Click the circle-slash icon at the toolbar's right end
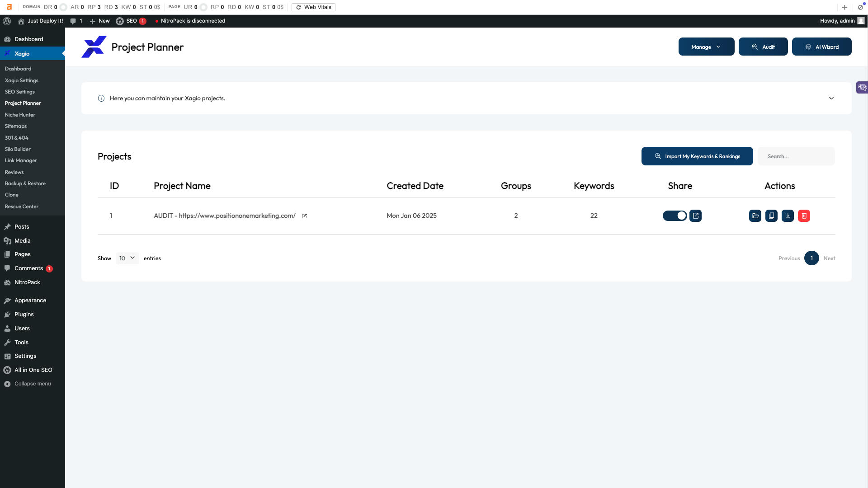The width and height of the screenshot is (868, 488). [860, 7]
